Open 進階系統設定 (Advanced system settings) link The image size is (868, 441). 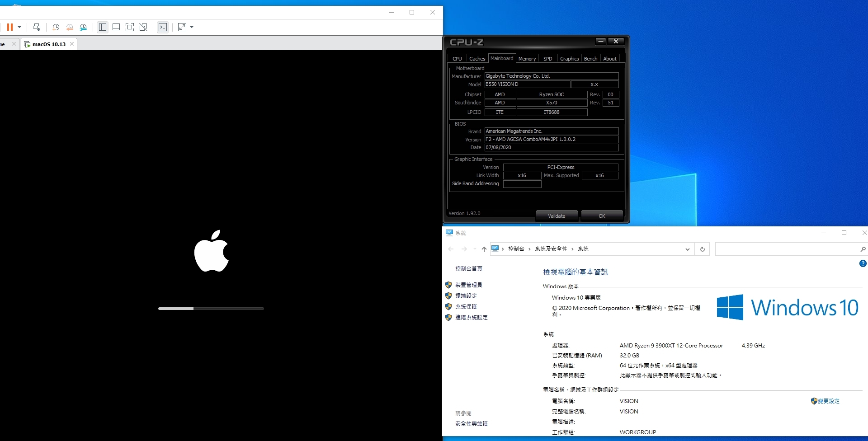click(x=472, y=318)
